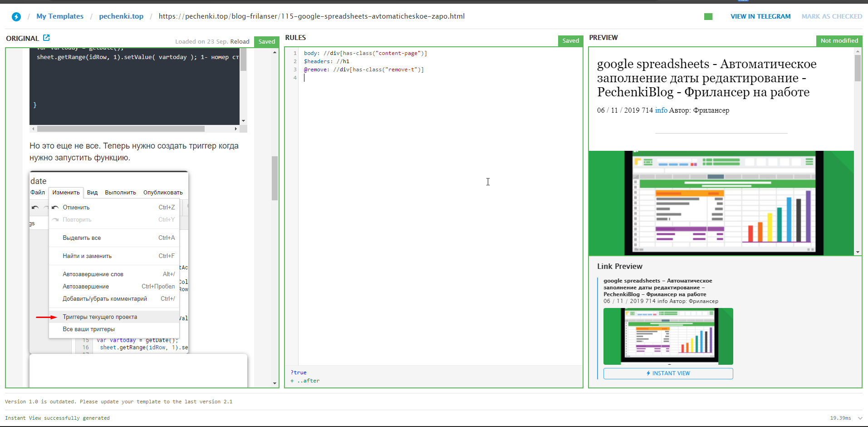
Task: Click the sheet.getRange code line
Action: tap(138, 57)
